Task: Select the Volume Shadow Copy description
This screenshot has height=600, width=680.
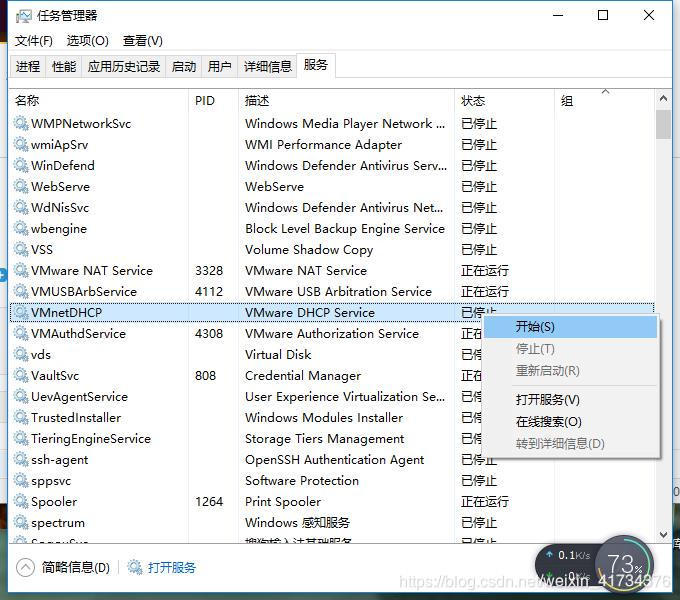Action: coord(309,250)
